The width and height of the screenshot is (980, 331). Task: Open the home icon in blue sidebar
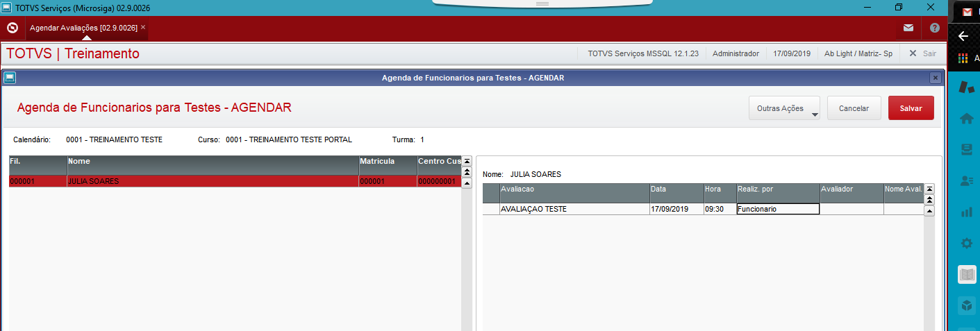tap(966, 119)
